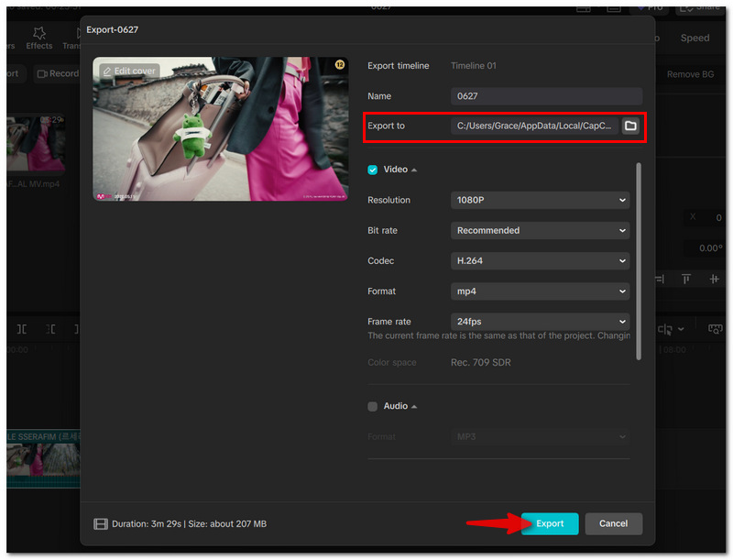Click the timeline video clip LE SSERAFIM
The width and height of the screenshot is (733, 560).
click(43, 459)
